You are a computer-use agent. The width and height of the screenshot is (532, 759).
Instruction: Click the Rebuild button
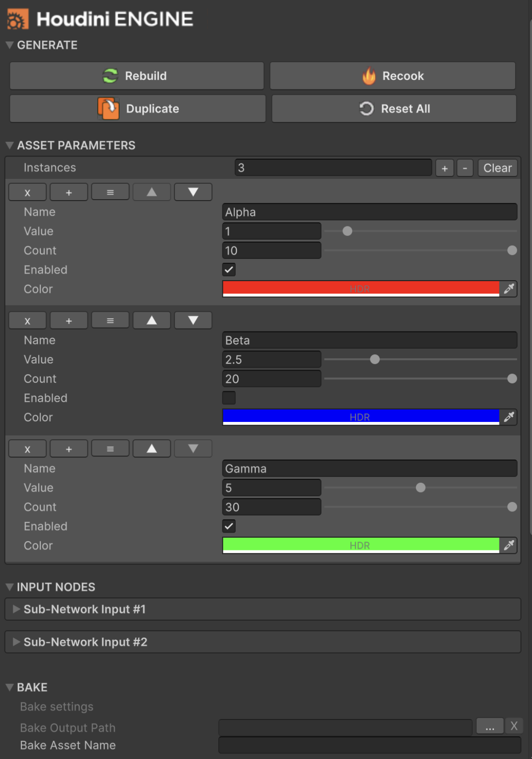click(x=137, y=76)
